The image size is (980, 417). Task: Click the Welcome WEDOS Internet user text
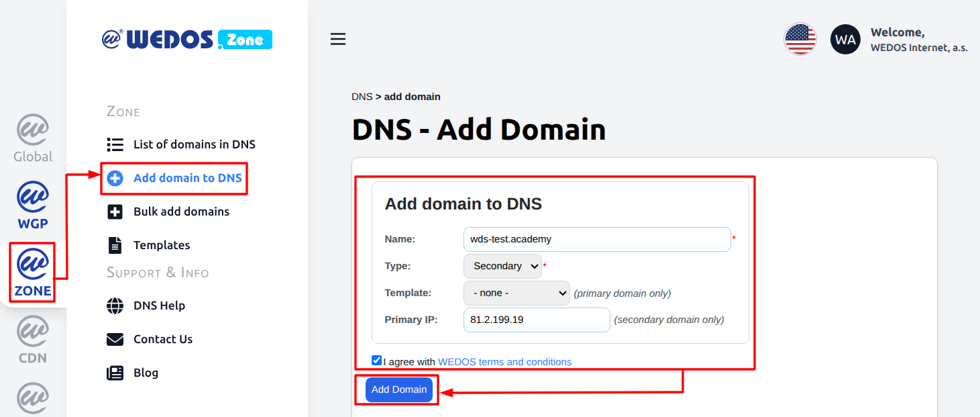(x=919, y=40)
